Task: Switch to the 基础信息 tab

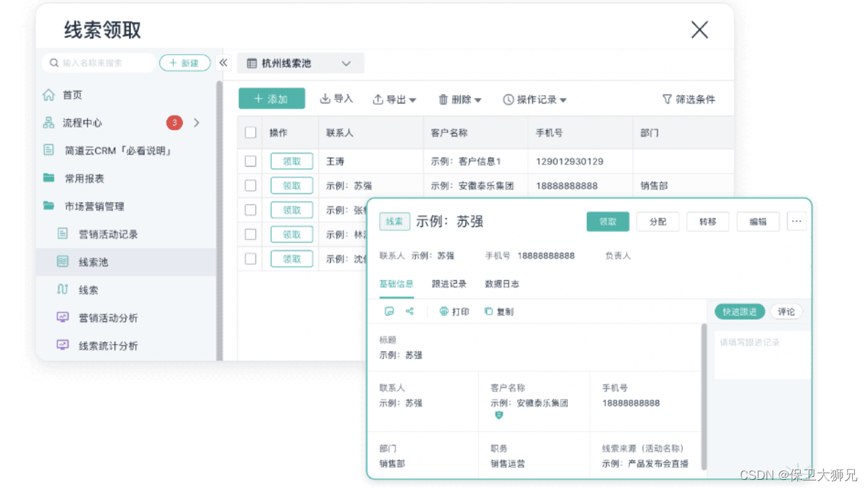Action: pyautogui.click(x=396, y=284)
